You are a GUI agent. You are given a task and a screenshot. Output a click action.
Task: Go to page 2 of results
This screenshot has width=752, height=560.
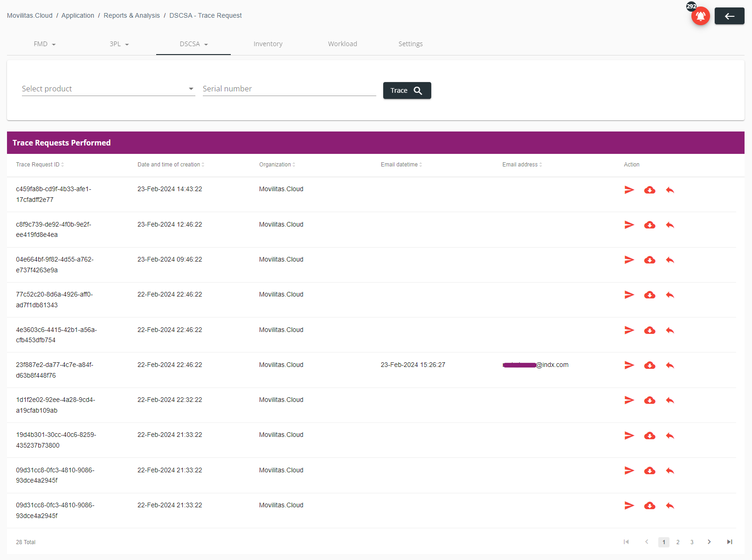tap(678, 542)
